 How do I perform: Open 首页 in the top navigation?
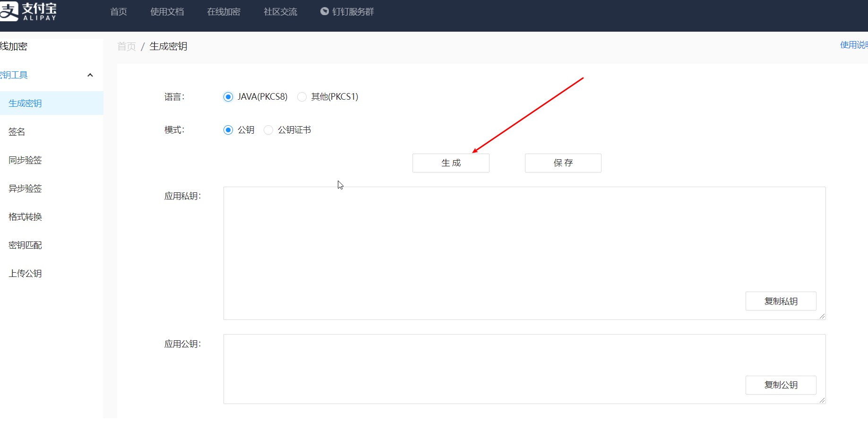point(119,12)
